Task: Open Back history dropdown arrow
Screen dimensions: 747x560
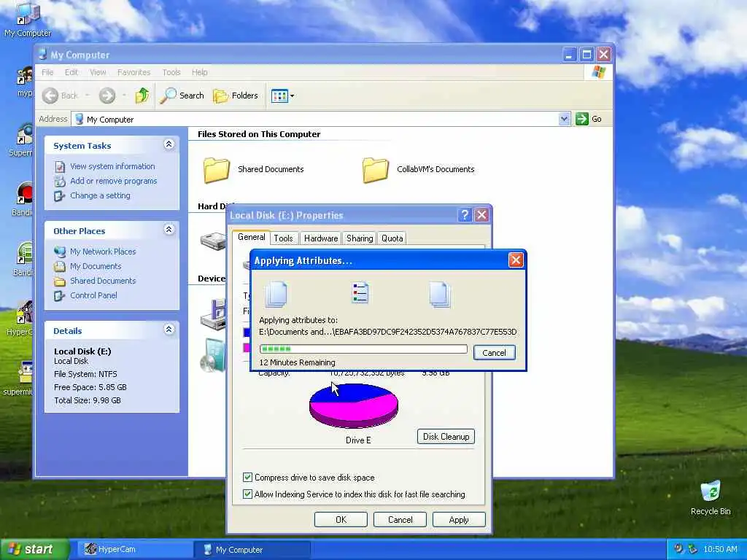Action: (x=88, y=96)
